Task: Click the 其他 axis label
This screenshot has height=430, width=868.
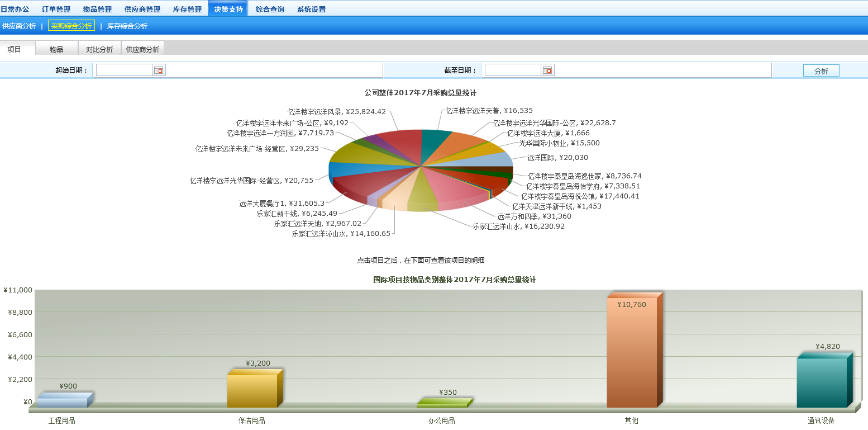Action: pos(632,421)
